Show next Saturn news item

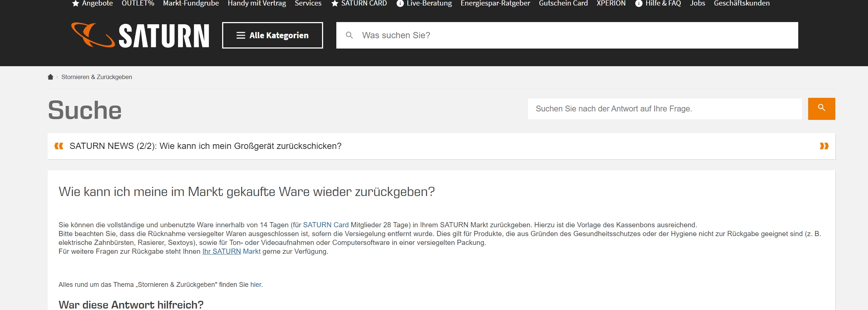point(824,146)
